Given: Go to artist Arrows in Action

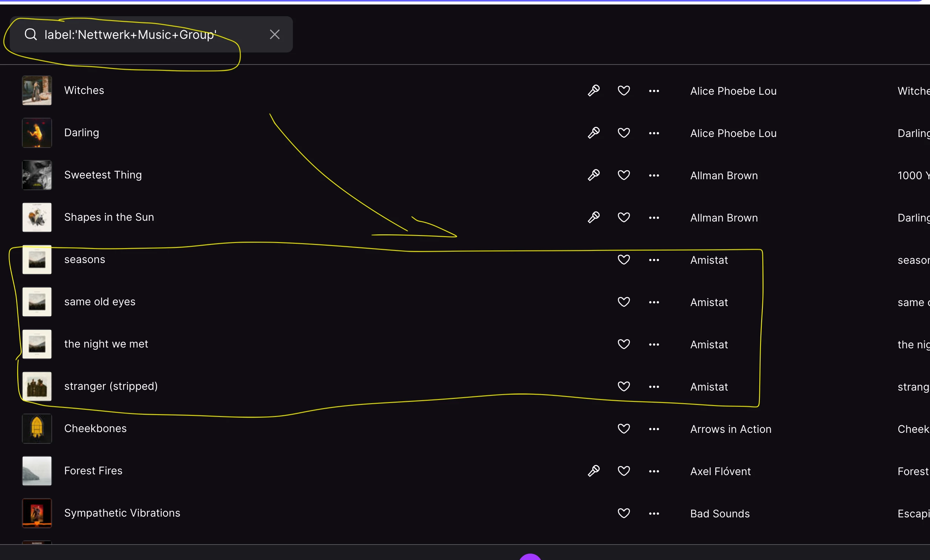Looking at the screenshot, I should click(x=730, y=429).
